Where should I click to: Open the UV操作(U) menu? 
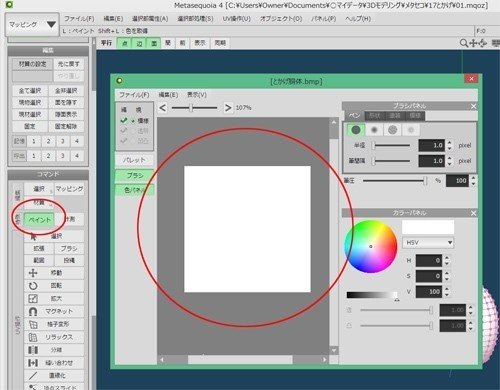point(236,19)
